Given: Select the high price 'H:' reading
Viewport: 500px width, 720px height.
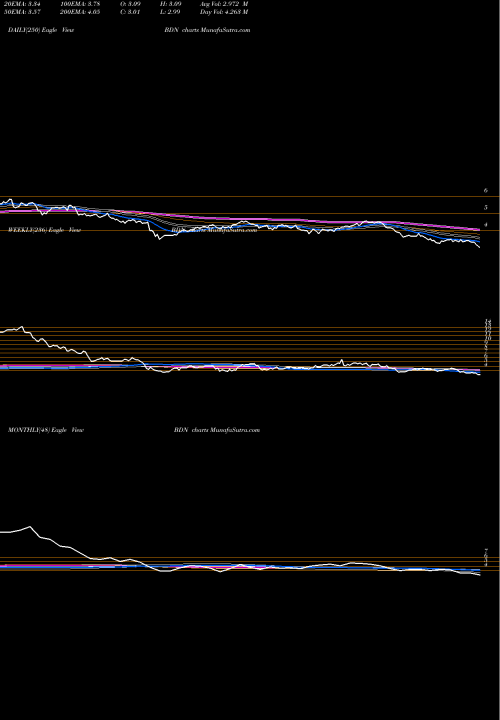Looking at the screenshot, I should (171, 4).
